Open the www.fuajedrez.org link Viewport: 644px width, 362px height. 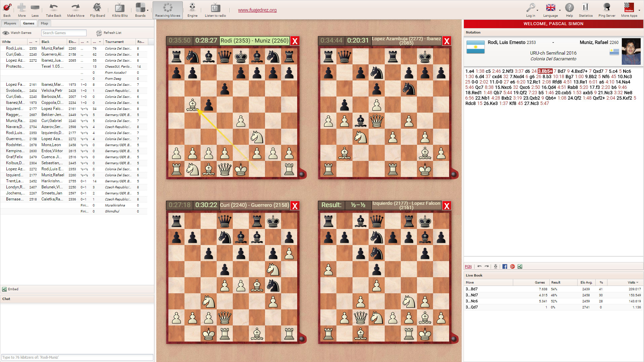click(257, 10)
